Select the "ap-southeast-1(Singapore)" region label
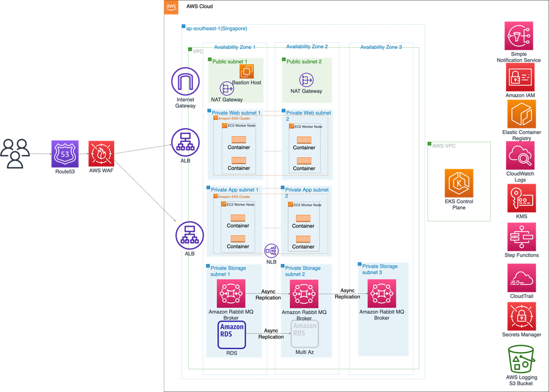 217,28
